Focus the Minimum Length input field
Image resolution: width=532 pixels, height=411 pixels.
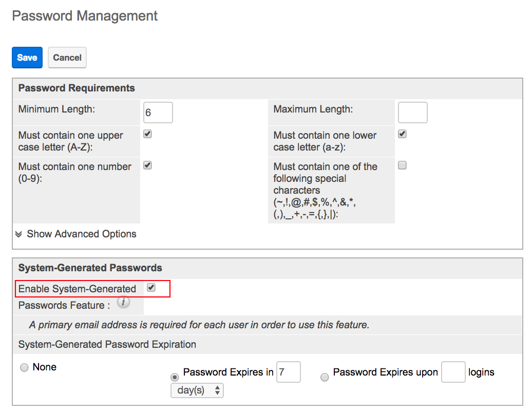click(158, 113)
